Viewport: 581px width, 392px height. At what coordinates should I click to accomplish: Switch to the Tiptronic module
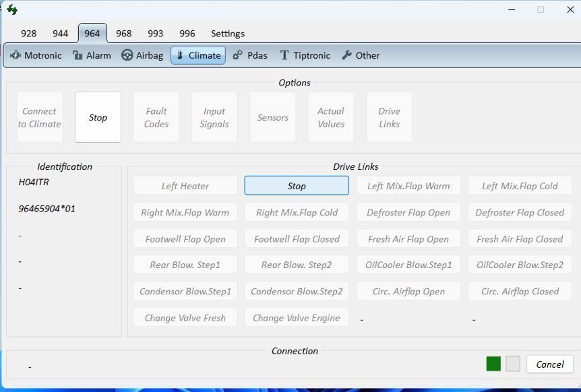pyautogui.click(x=305, y=55)
